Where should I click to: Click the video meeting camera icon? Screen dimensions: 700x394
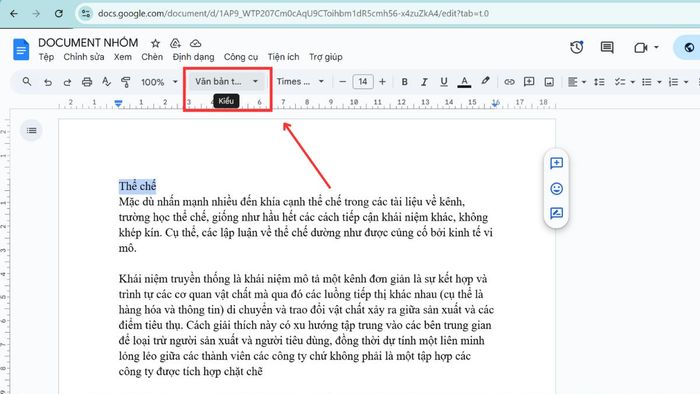(641, 47)
